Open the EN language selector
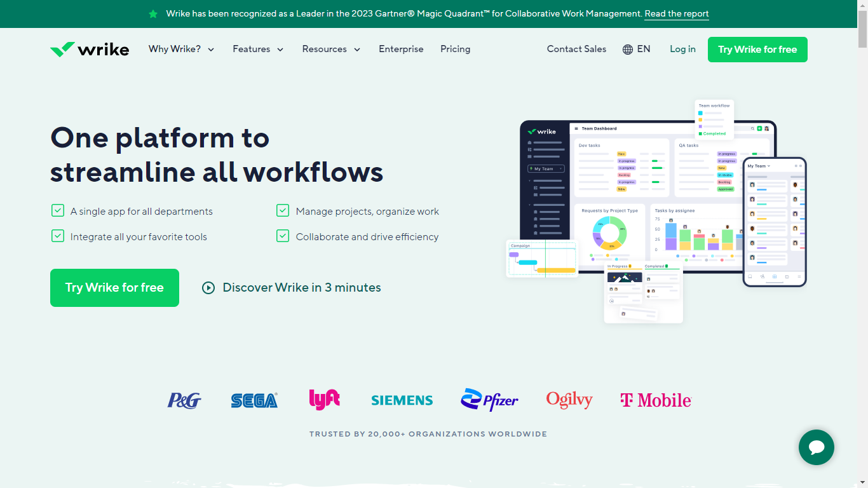The image size is (868, 488). tap(637, 49)
